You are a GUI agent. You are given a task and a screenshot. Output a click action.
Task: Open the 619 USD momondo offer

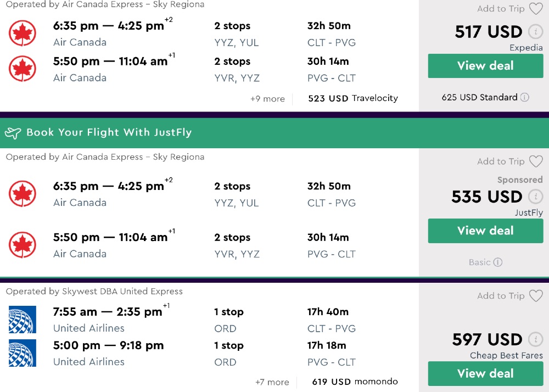pos(355,382)
